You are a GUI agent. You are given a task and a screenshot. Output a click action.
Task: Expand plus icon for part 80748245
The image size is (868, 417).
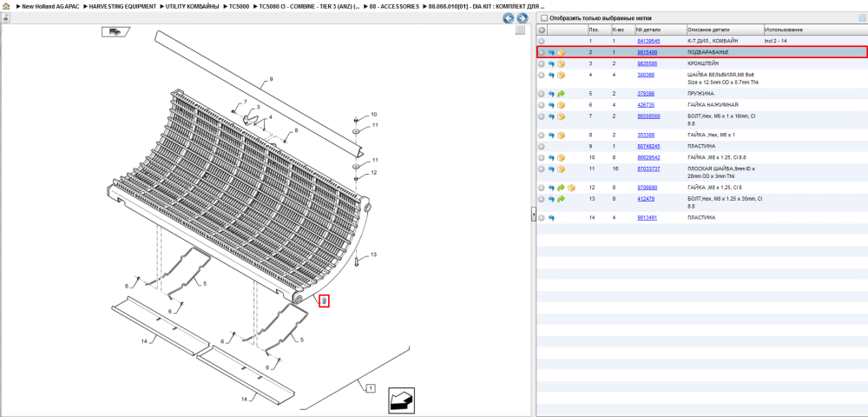point(542,146)
